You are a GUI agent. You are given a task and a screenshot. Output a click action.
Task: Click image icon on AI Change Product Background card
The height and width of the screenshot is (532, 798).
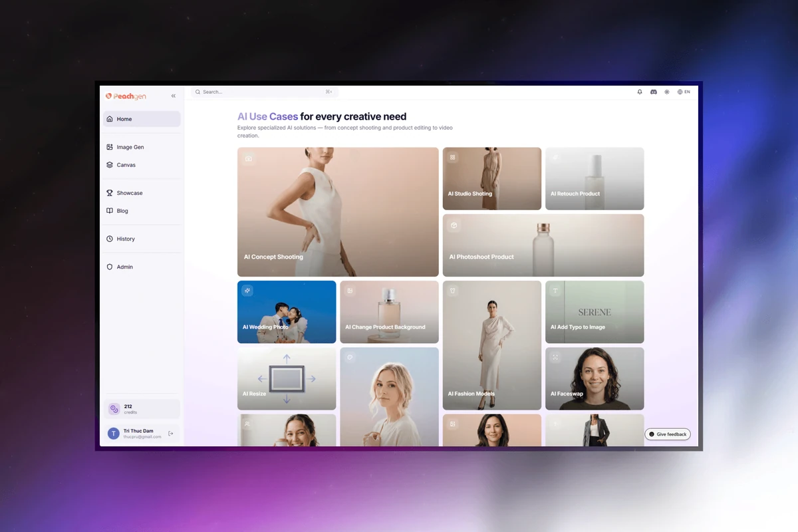click(x=350, y=291)
